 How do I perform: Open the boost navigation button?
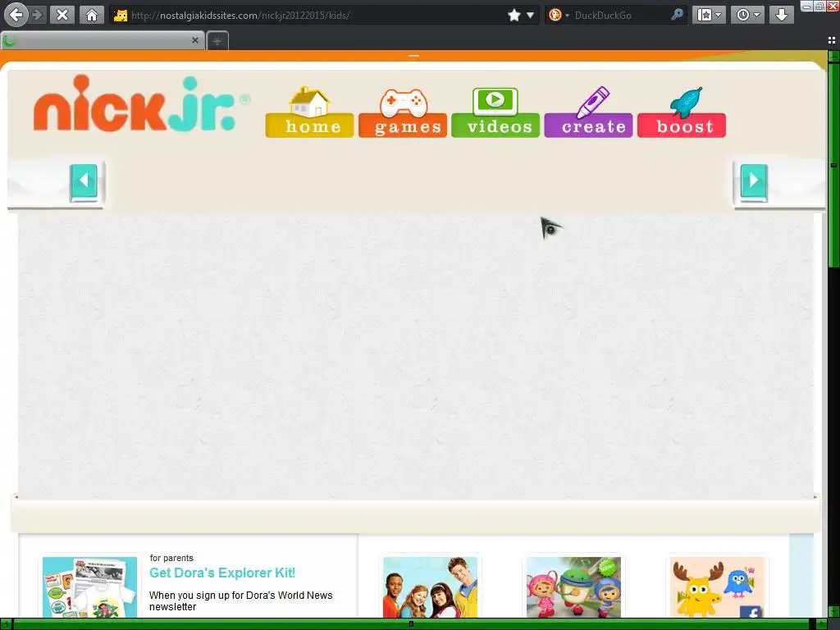(682, 112)
